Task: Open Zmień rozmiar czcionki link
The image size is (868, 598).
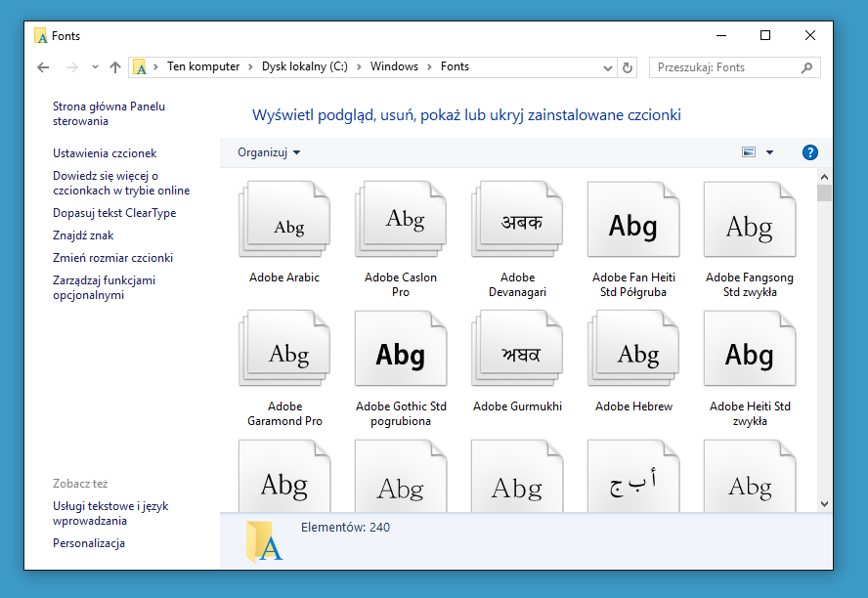Action: pyautogui.click(x=112, y=258)
